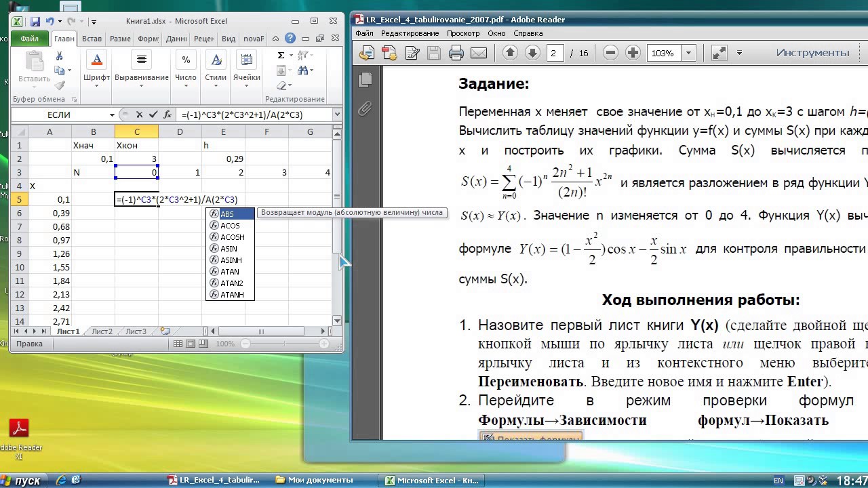Go to the next page in Adobe Reader
868x488 pixels.
pos(532,53)
